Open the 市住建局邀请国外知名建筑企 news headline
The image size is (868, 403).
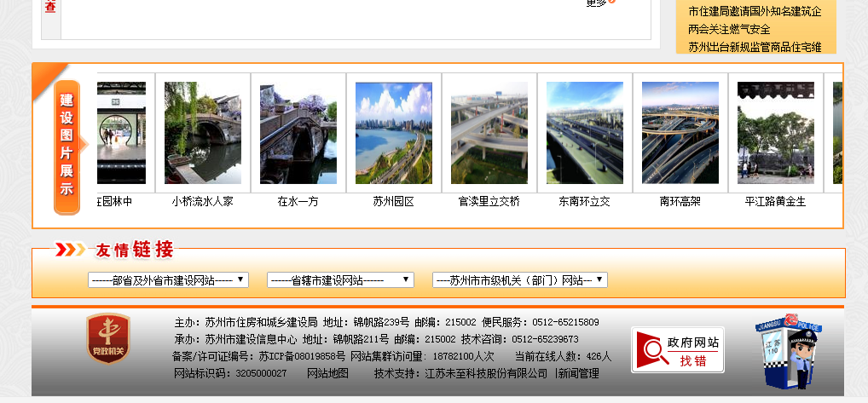755,11
